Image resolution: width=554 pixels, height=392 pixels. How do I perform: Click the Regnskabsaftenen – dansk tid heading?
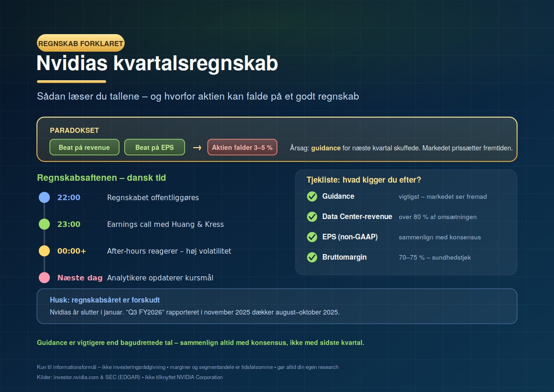tap(102, 178)
